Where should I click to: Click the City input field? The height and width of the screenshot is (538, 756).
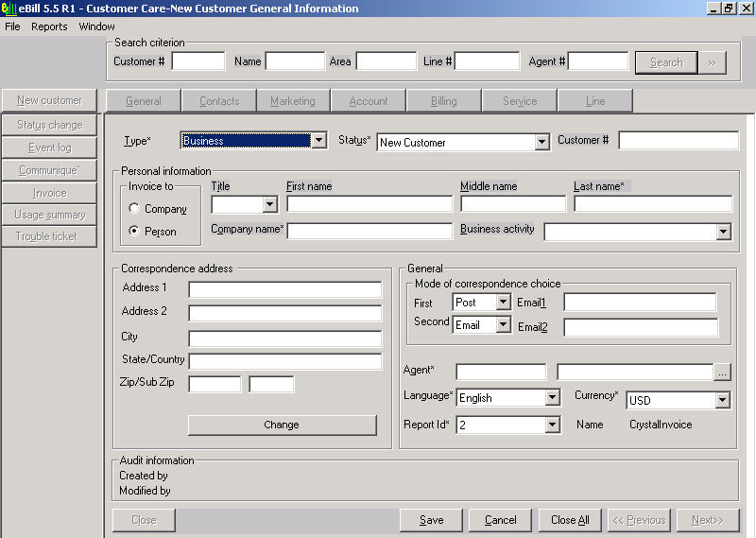tap(285, 338)
